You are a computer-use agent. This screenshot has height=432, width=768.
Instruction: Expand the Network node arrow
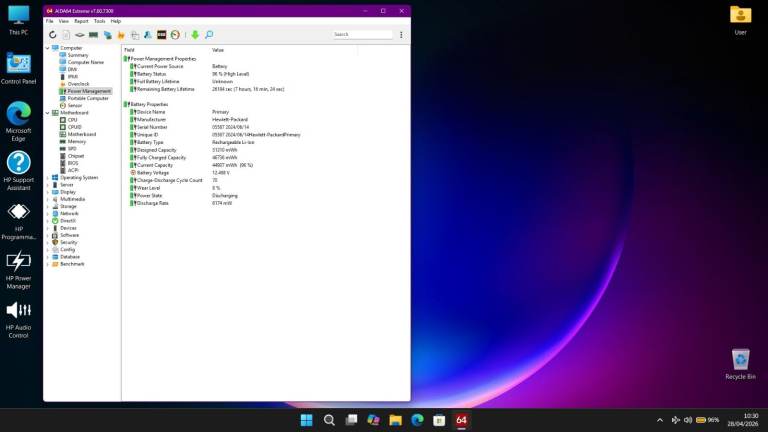(48, 214)
